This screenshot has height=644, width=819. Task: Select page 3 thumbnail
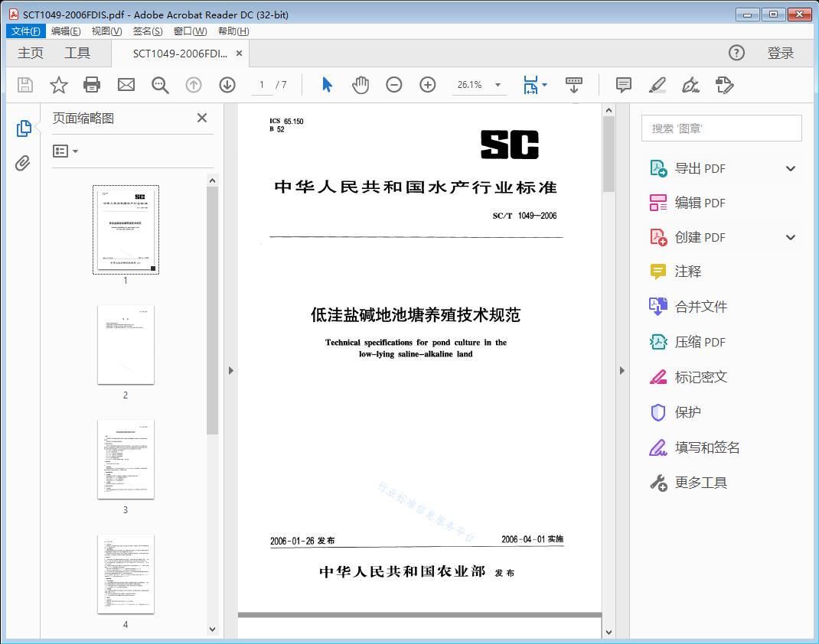pyautogui.click(x=126, y=459)
